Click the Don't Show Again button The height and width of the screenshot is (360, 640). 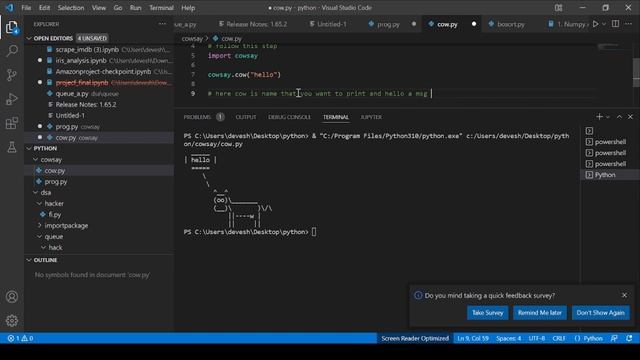coord(600,313)
